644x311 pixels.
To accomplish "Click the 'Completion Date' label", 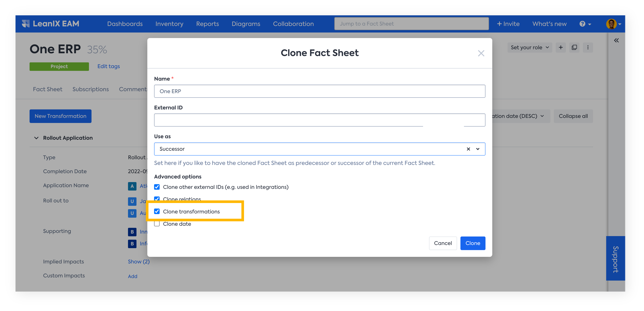I will click(65, 171).
